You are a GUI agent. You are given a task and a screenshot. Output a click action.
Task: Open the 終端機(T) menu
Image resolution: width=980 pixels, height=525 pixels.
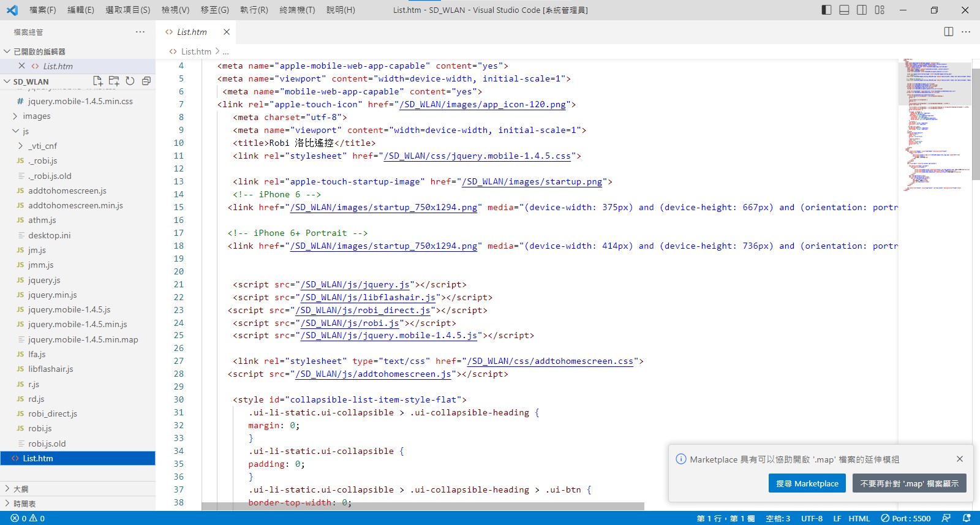(x=297, y=10)
